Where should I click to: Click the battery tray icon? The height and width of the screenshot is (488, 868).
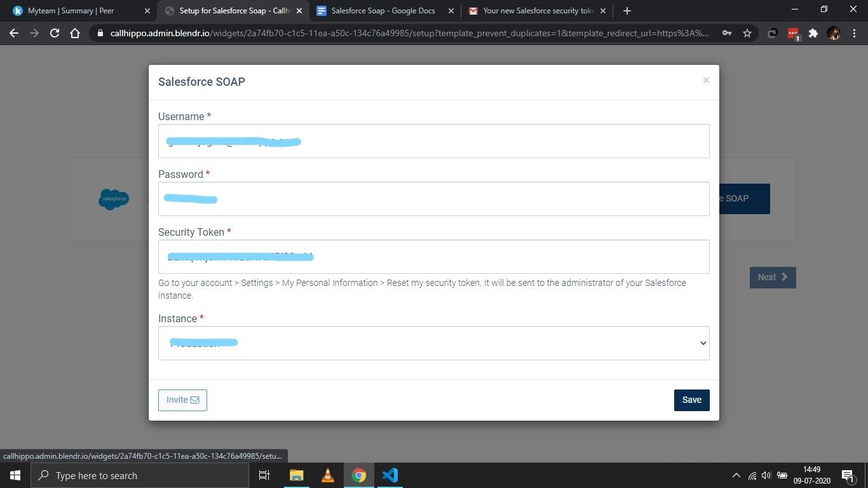click(782, 475)
